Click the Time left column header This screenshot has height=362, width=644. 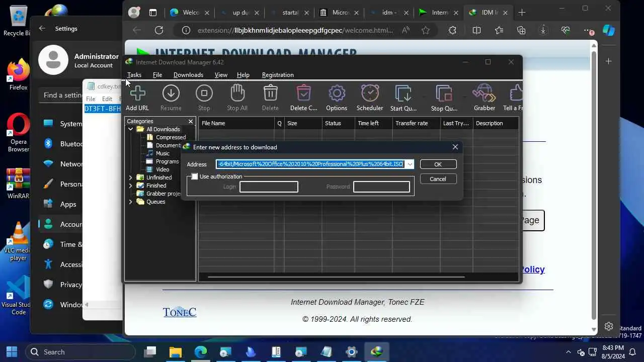coord(373,123)
